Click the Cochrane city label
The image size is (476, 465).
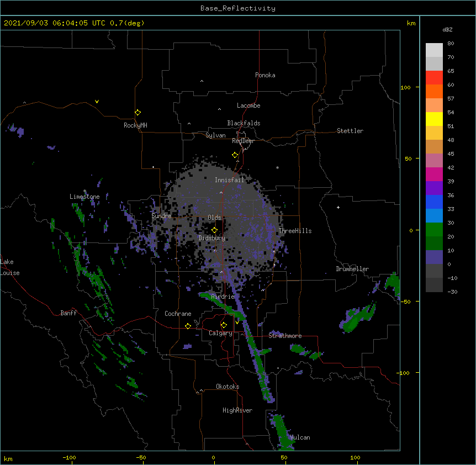coord(178,314)
